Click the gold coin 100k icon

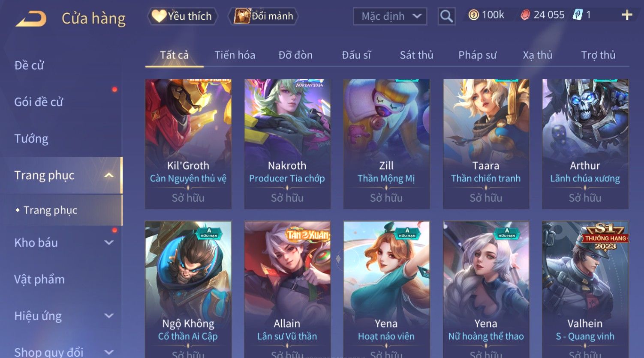click(x=473, y=15)
